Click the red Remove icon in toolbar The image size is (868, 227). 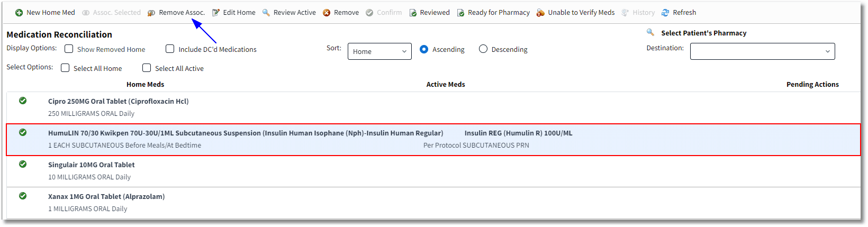pyautogui.click(x=327, y=13)
